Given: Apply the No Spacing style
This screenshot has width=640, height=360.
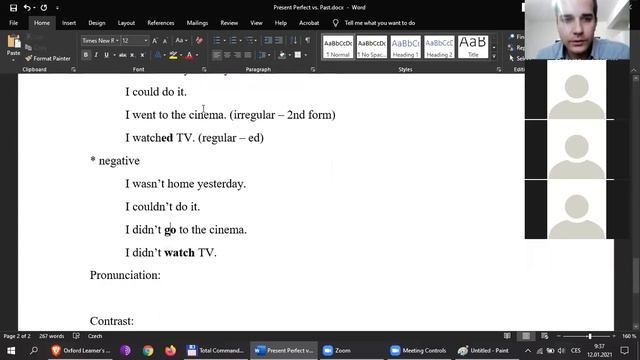Looking at the screenshot, I should (371, 47).
